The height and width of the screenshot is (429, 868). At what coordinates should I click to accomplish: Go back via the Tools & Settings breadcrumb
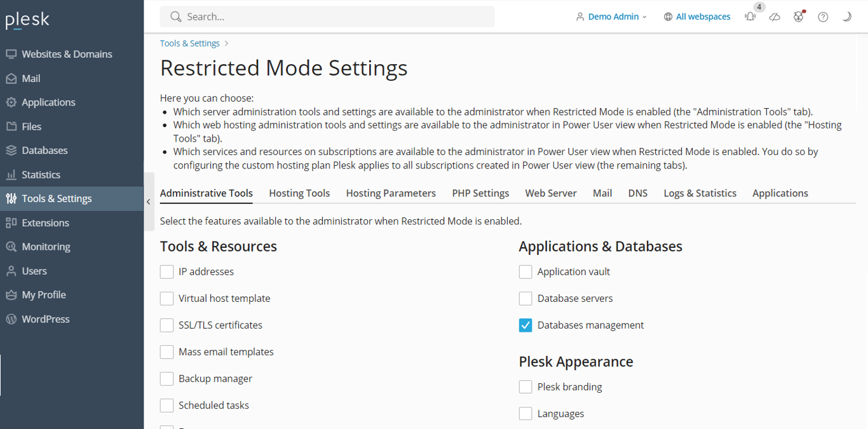(189, 43)
